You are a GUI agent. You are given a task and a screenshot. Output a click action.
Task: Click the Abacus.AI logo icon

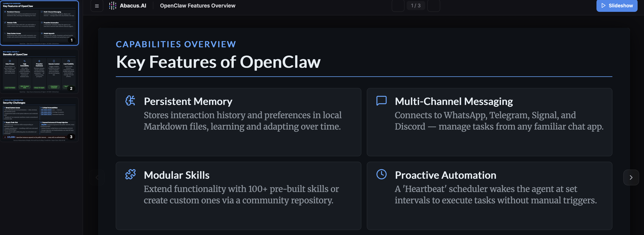click(113, 5)
